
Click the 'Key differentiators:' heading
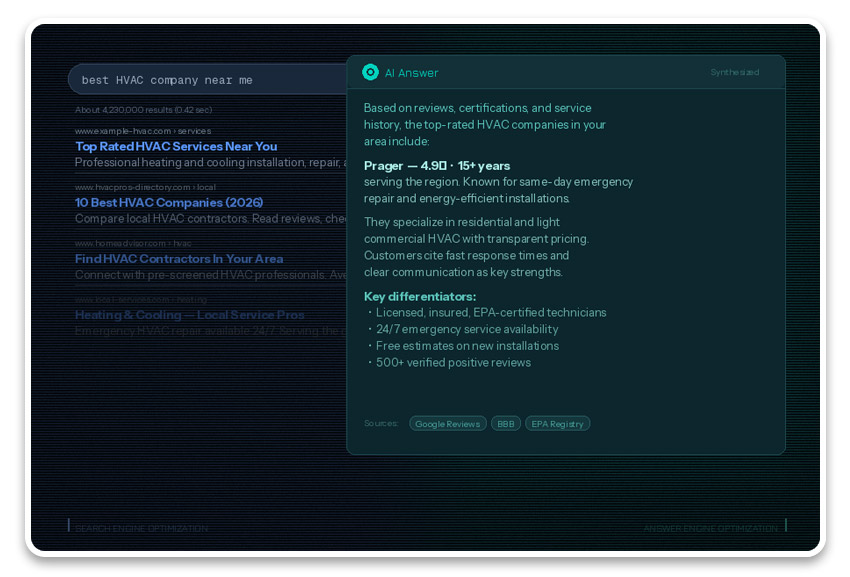(420, 297)
